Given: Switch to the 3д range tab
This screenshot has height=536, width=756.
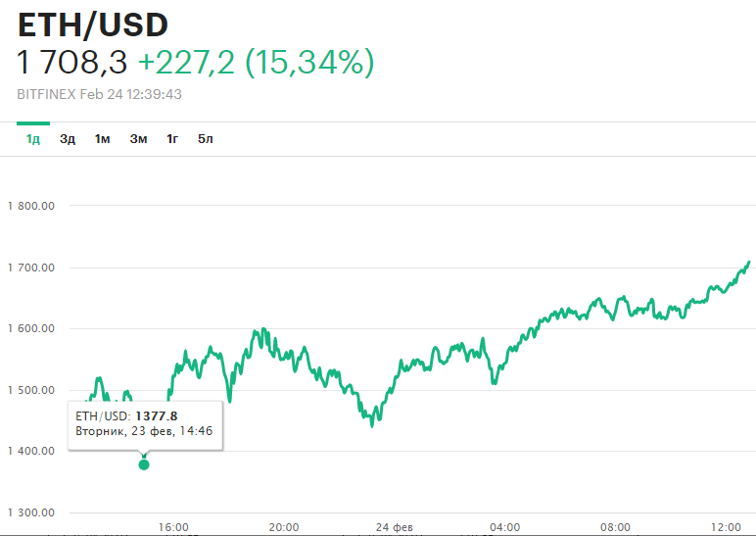Looking at the screenshot, I should 68,139.
